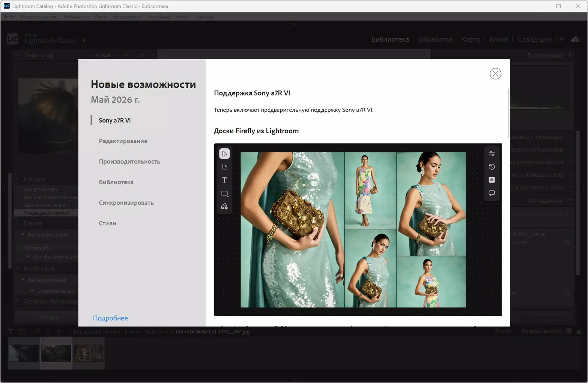Click the LrC logo in Lightroom's identity plate
This screenshot has height=383, width=588.
12,39
